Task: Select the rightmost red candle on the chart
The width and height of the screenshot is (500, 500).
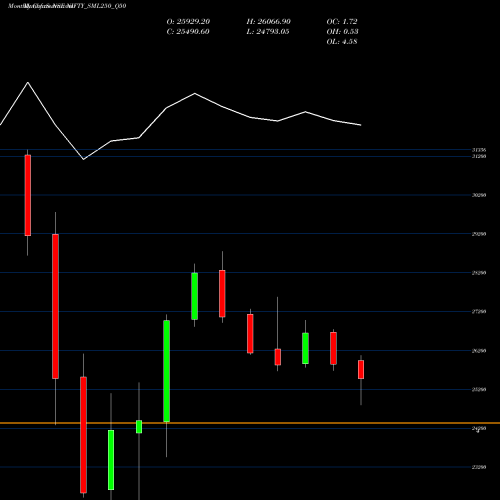Action: (x=361, y=369)
